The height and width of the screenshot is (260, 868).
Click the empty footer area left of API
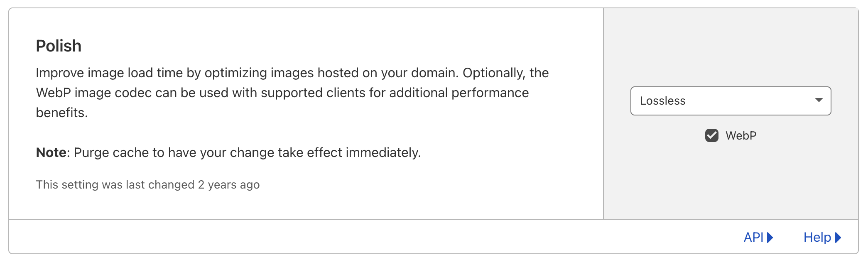click(374, 237)
